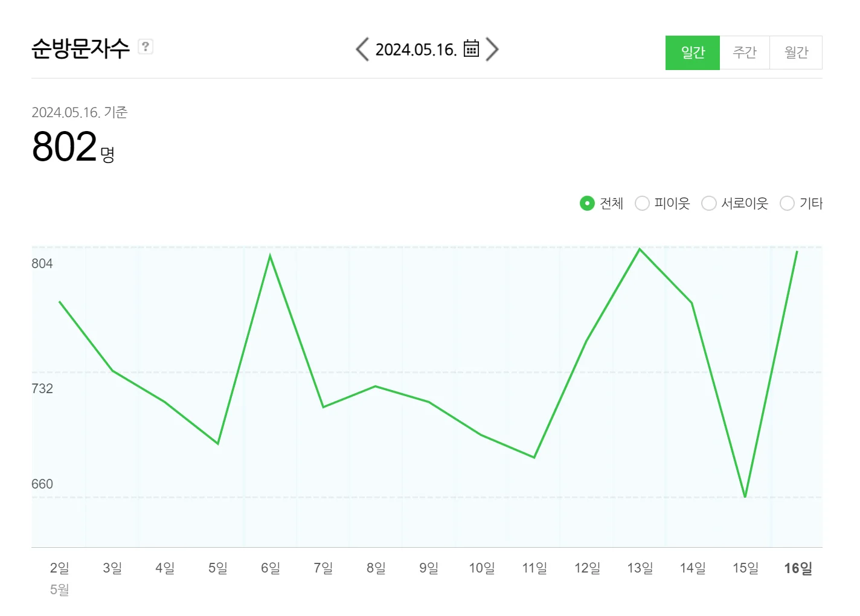Choose the 피이웃 radio option
860x616 pixels.
[642, 204]
